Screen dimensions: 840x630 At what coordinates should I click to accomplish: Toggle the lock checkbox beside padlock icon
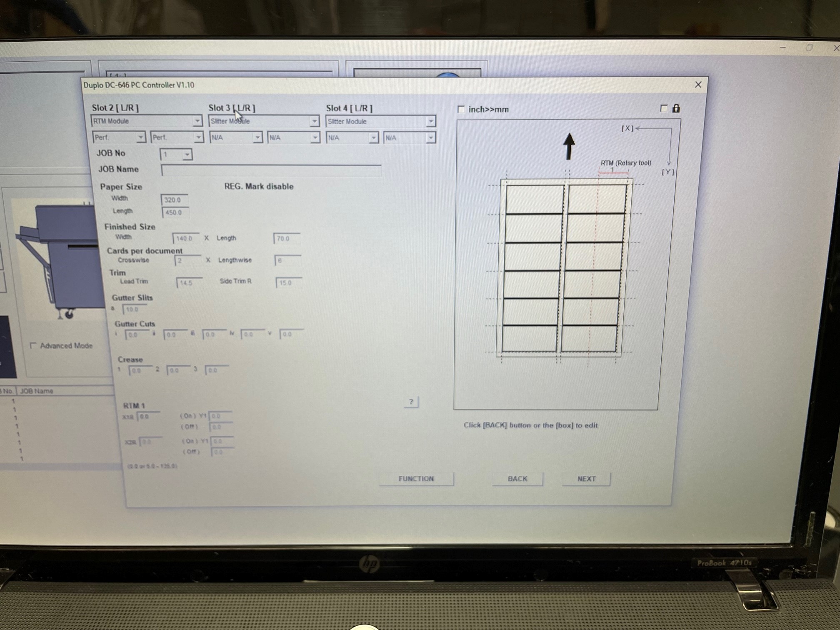point(664,109)
